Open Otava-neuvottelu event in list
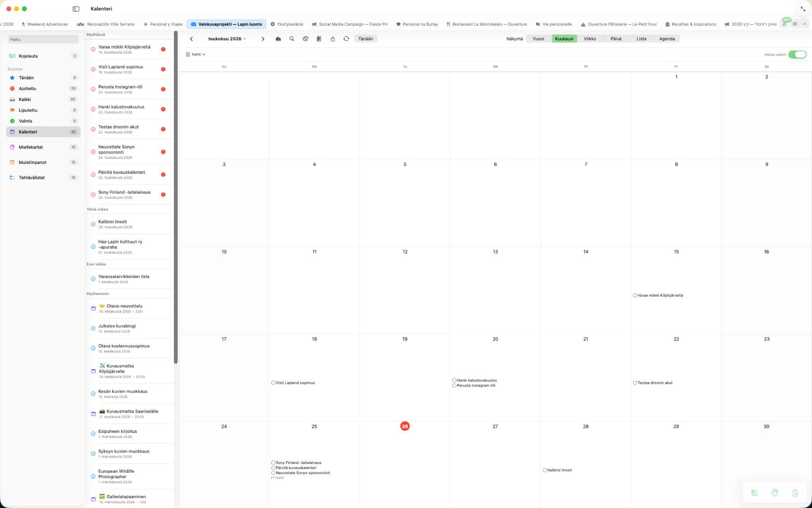This screenshot has height=508, width=812. tap(129, 308)
